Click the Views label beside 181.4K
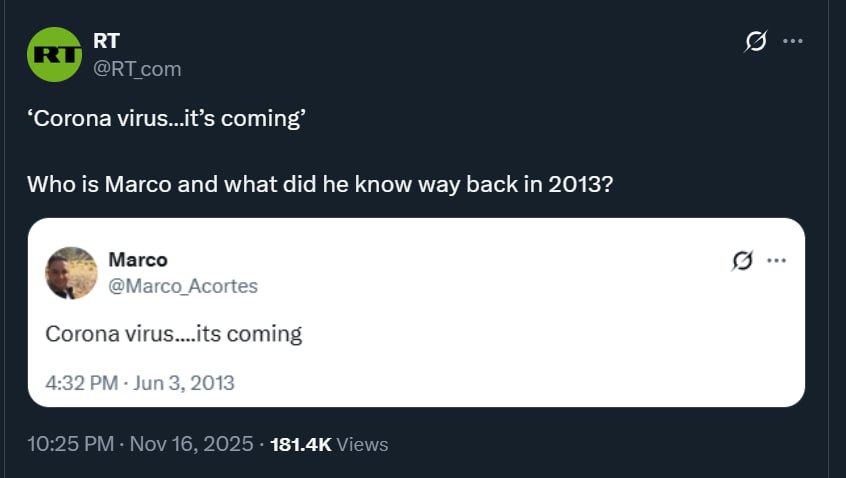This screenshot has width=846, height=478. (363, 444)
